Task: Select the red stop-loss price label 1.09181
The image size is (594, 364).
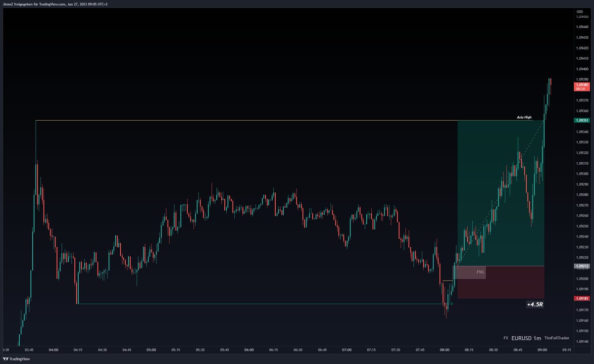Action: (583, 298)
